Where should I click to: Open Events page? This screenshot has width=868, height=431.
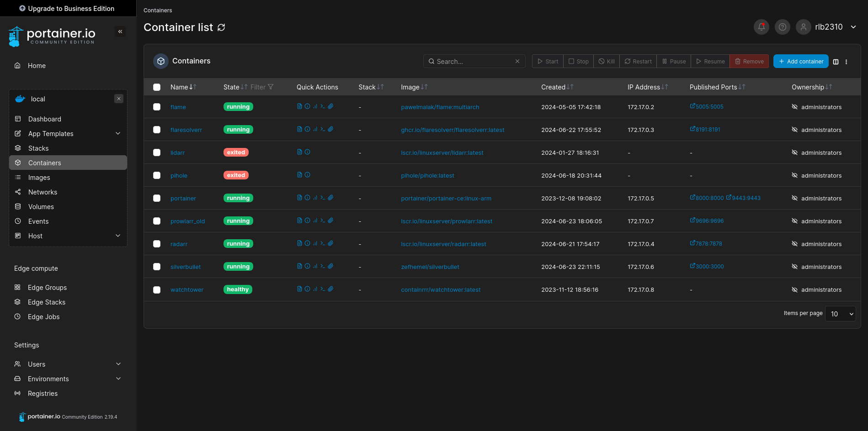click(x=68, y=221)
